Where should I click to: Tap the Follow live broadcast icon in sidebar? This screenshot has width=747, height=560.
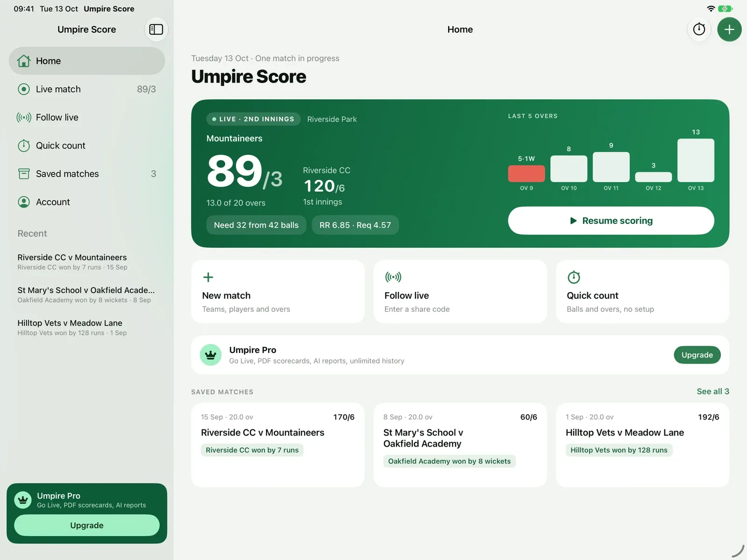[x=24, y=118]
